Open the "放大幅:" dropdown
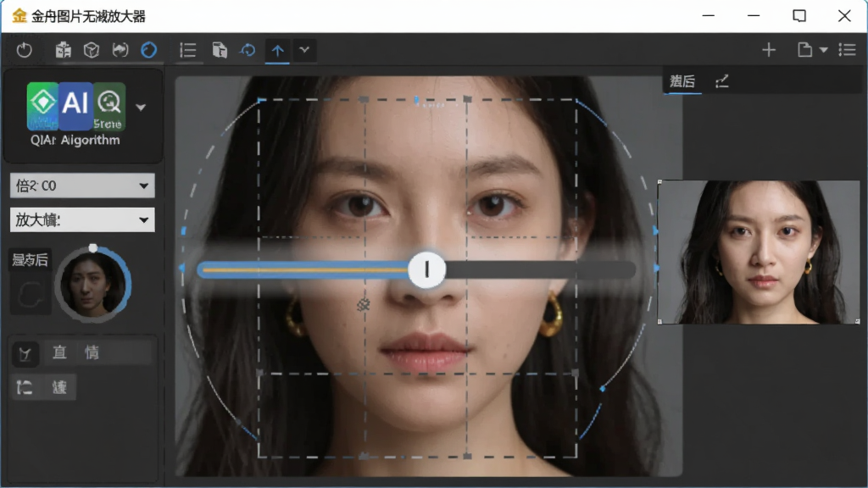 pyautogui.click(x=82, y=219)
